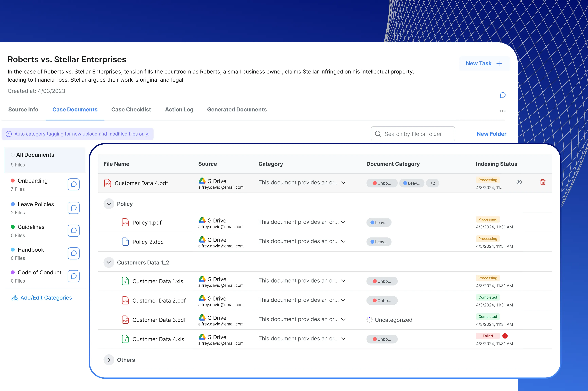Click the New Task button

coord(484,63)
